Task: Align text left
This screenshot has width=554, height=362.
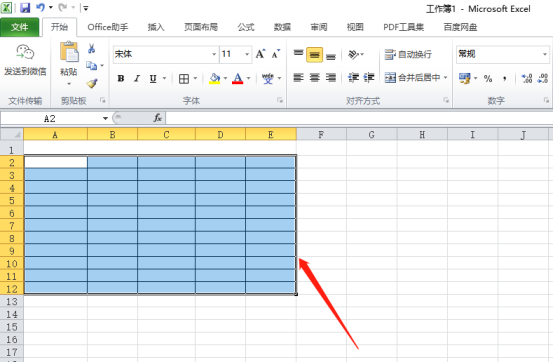Action: [x=299, y=77]
